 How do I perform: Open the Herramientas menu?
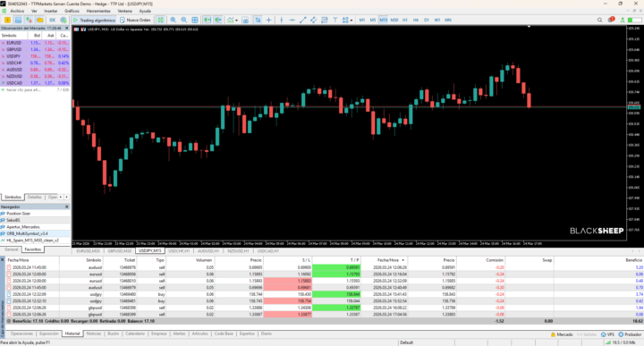(98, 11)
